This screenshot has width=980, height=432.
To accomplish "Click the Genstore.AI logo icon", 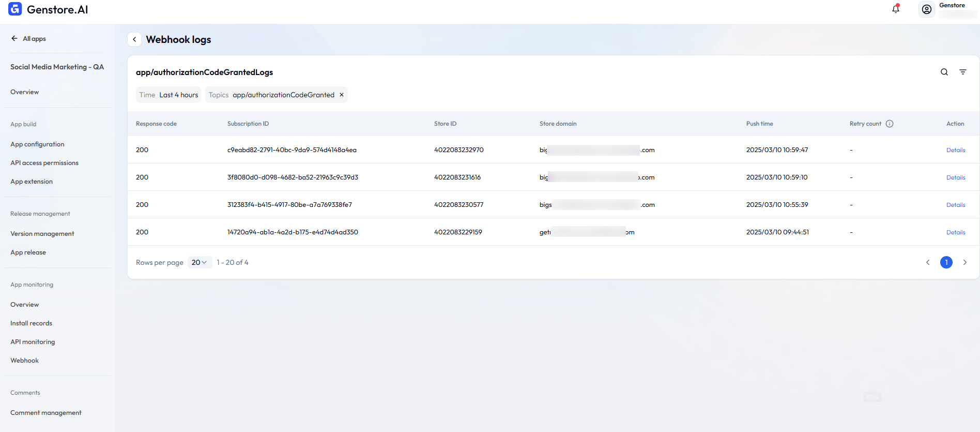I will pos(15,9).
